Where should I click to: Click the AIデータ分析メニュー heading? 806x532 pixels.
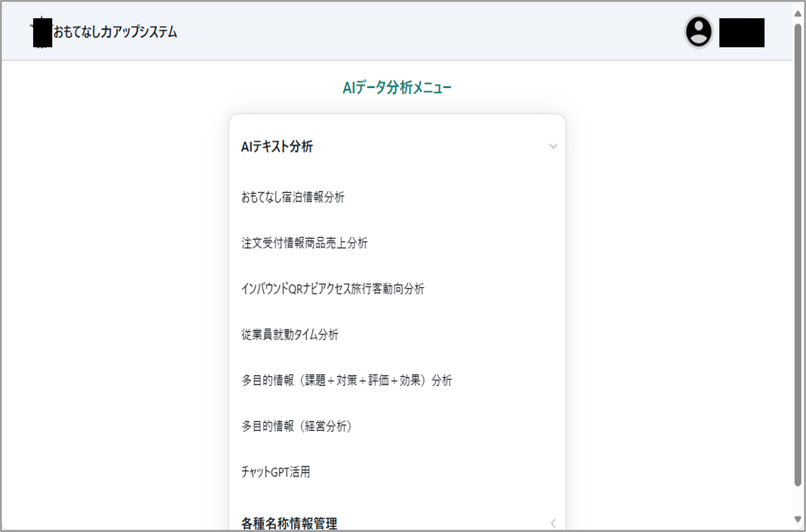[397, 87]
